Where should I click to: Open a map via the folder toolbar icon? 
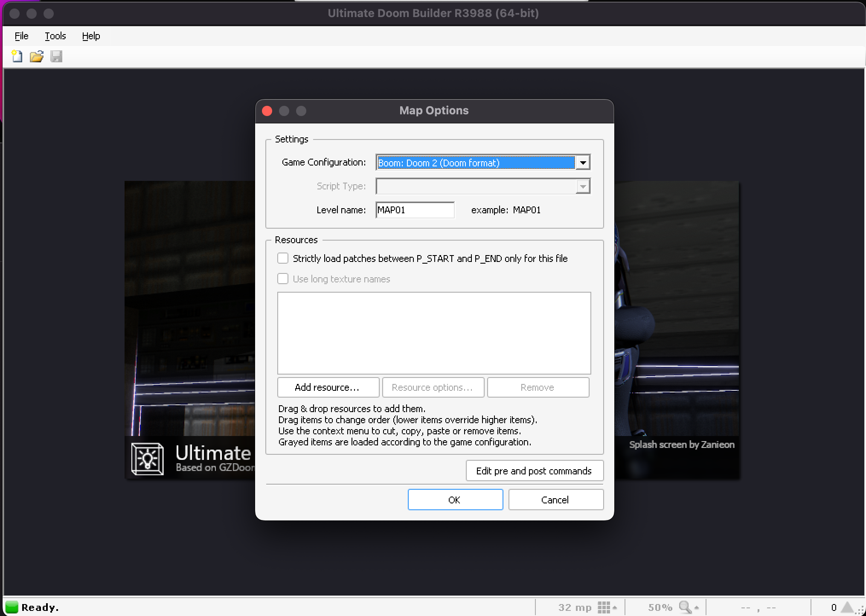click(37, 56)
